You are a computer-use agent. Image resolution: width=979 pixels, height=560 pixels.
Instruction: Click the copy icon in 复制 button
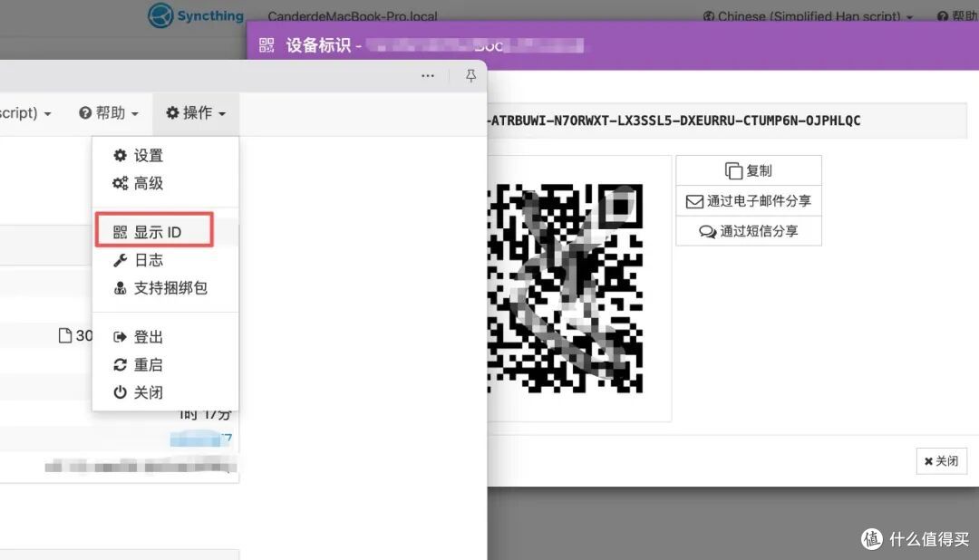tap(733, 170)
